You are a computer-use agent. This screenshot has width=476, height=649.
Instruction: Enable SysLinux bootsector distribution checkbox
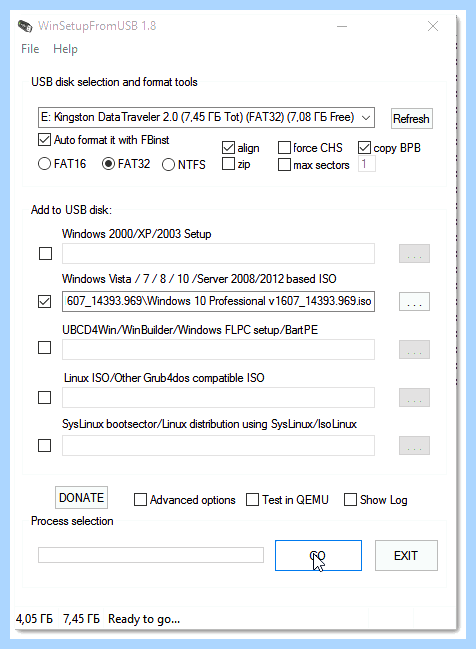(44, 445)
